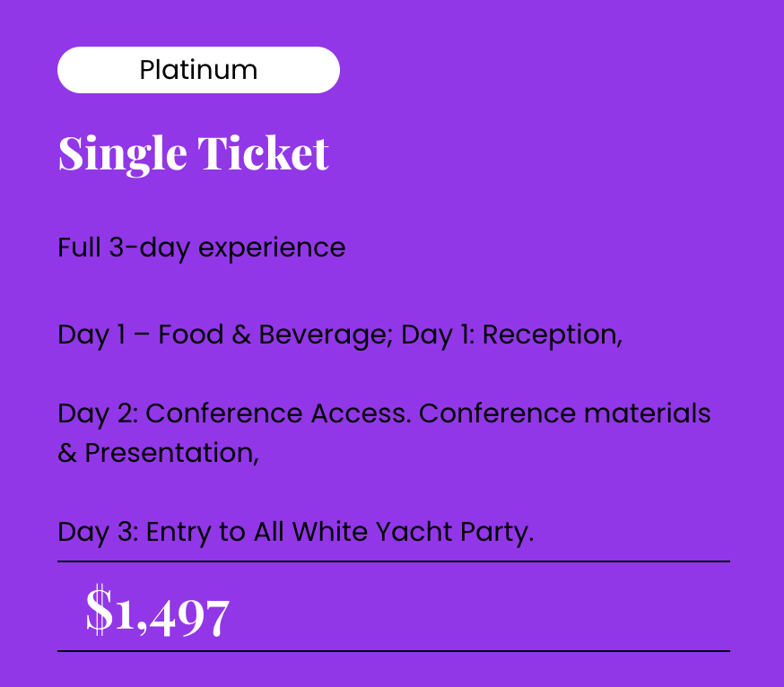Click the & Presentation line
The image size is (784, 687).
click(159, 453)
